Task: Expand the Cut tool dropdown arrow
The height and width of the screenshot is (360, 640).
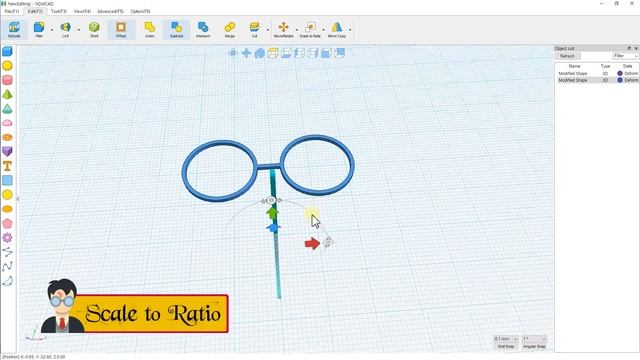Action: 268,30
